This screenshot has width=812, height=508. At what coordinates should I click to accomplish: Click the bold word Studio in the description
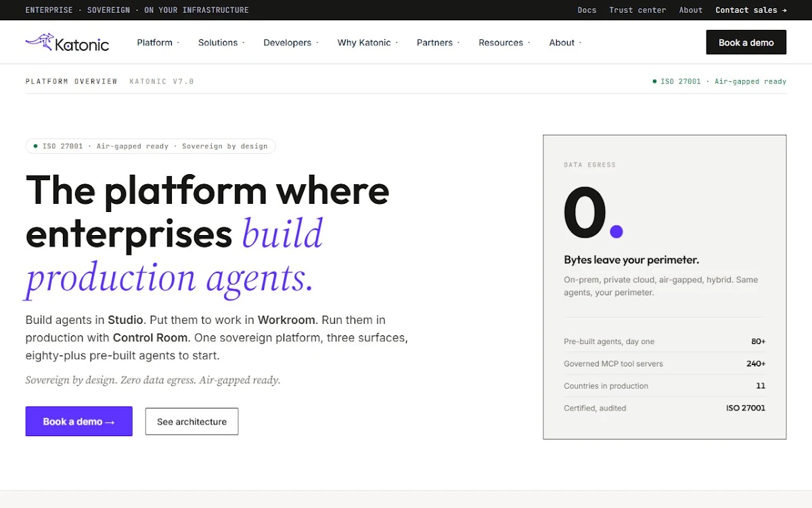[125, 320]
